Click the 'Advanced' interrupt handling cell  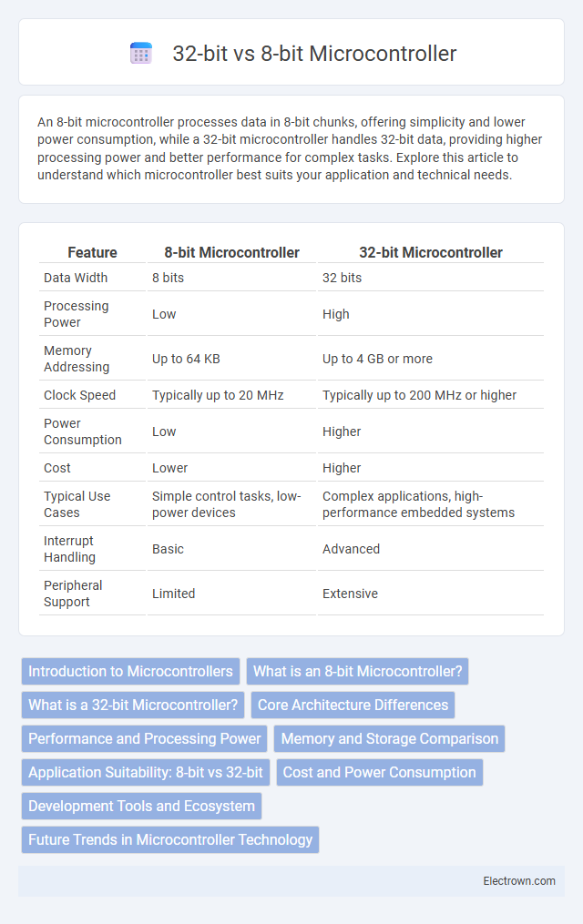(351, 549)
